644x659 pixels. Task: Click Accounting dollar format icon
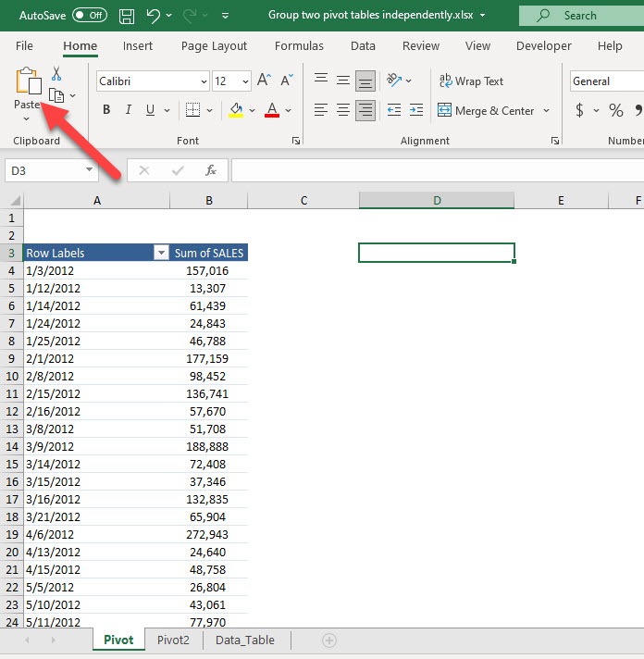pos(580,110)
